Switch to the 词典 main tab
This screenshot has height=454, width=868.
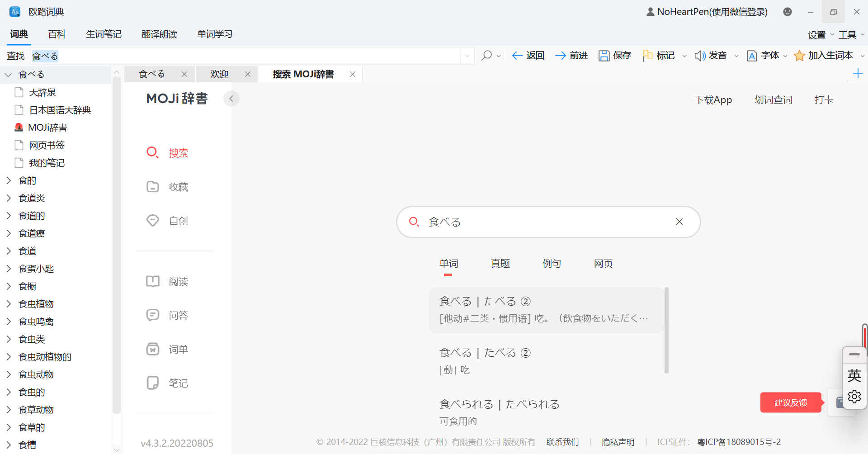click(x=19, y=34)
